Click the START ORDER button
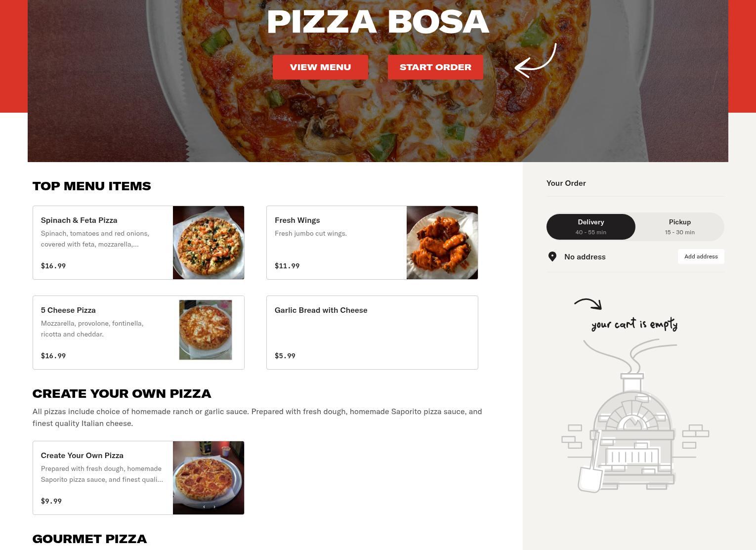 click(435, 67)
